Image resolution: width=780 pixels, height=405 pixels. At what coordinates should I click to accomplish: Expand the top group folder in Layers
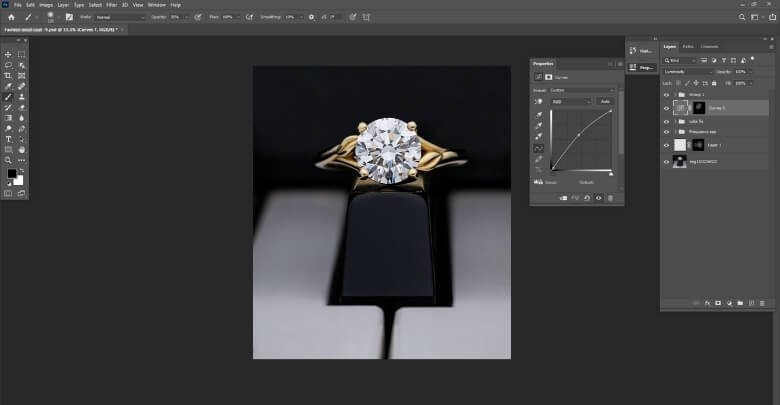675,95
